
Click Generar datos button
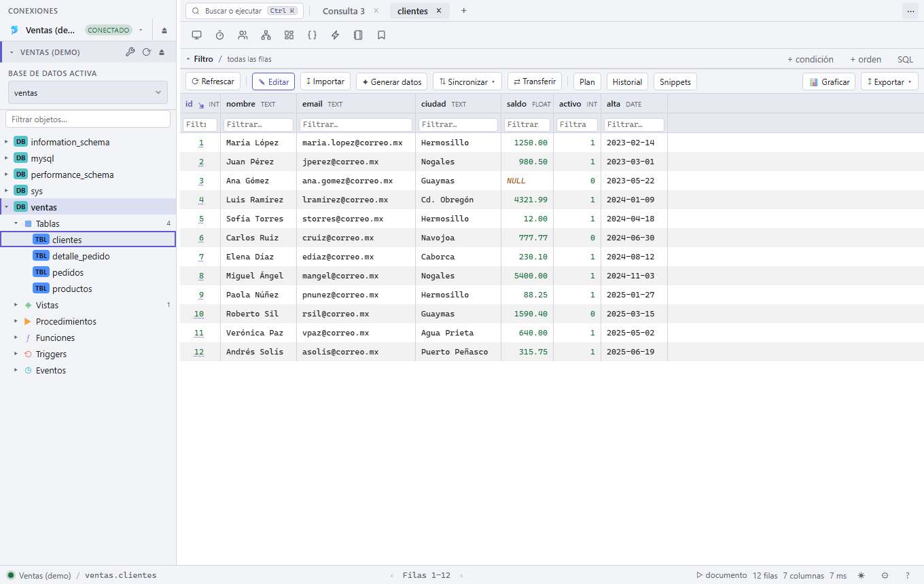coord(392,81)
